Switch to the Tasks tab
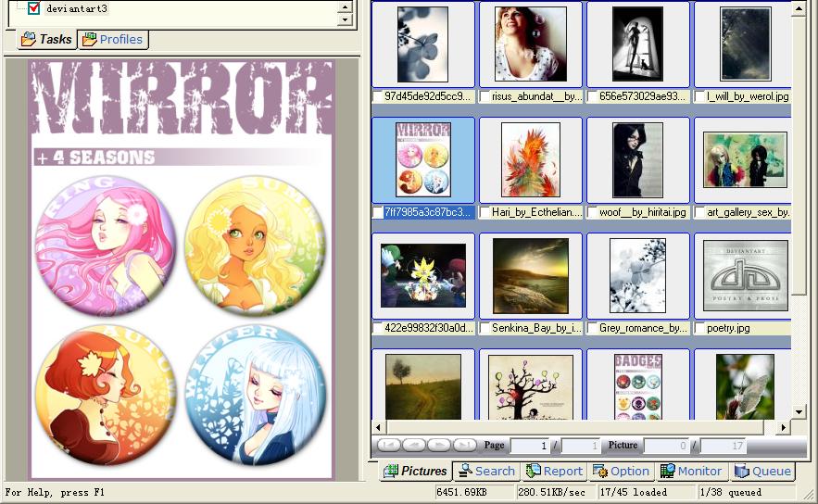 (x=47, y=40)
